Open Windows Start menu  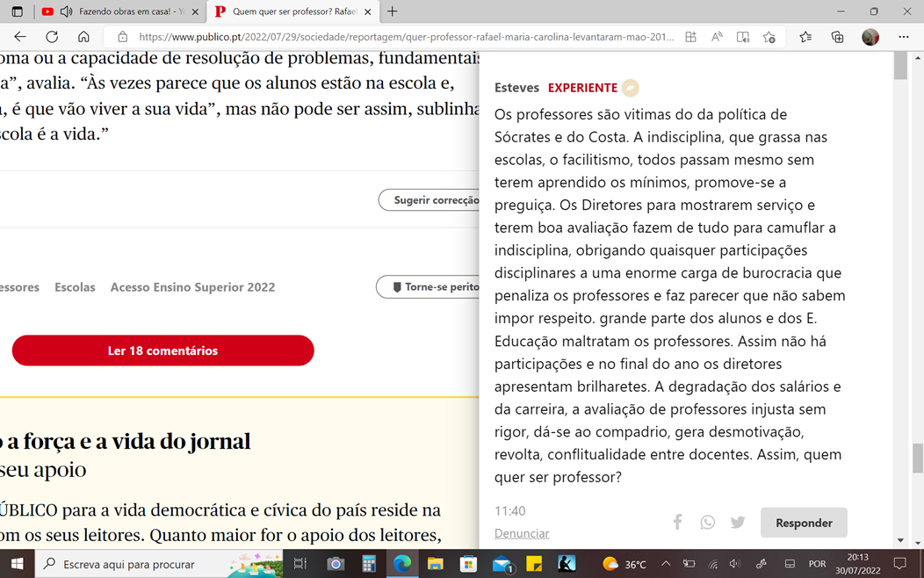pos(17,564)
